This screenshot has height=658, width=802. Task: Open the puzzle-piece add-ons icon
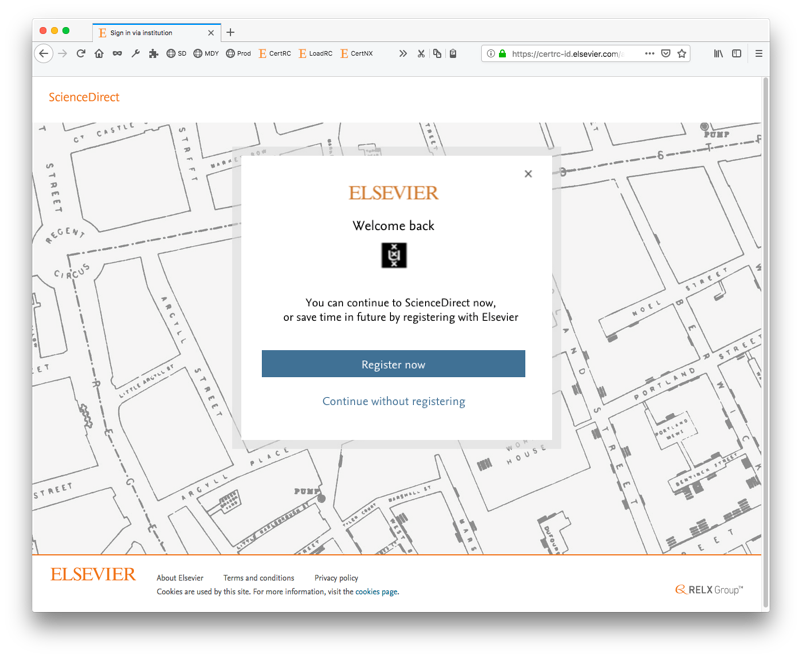[x=153, y=53]
